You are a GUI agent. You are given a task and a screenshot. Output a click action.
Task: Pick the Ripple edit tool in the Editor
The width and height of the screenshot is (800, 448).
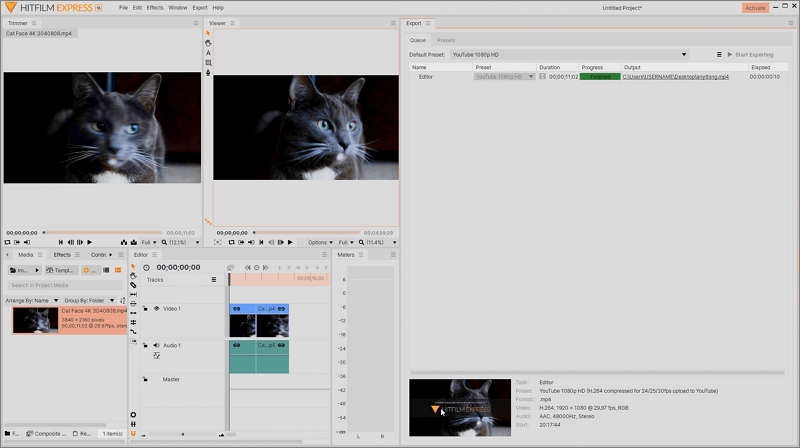[133, 313]
